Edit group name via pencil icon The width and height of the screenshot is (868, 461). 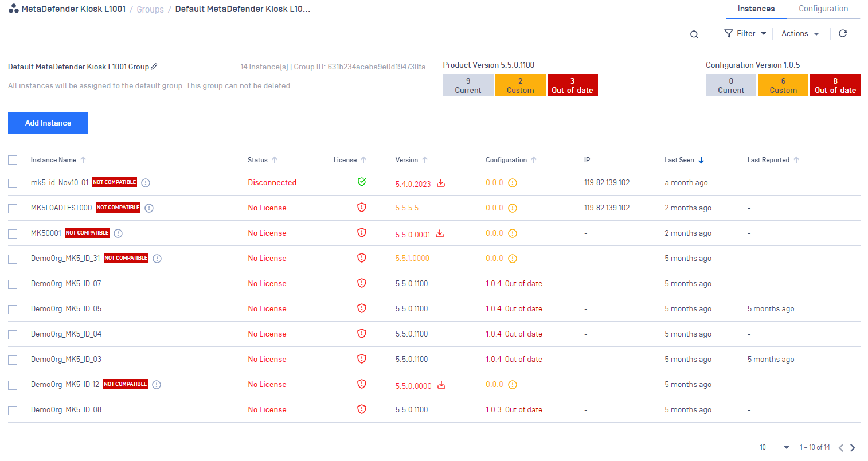pos(154,67)
